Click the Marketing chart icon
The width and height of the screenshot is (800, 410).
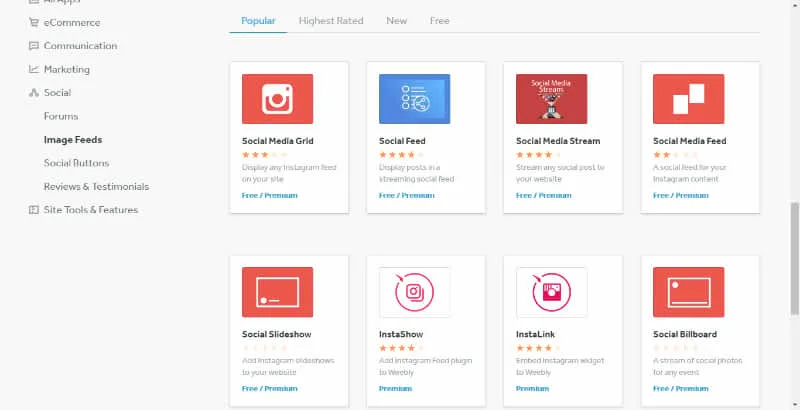pos(34,69)
